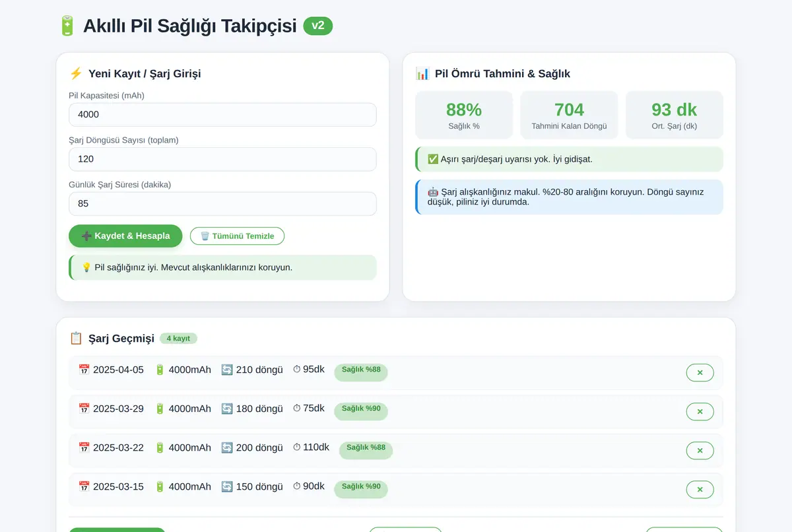
Task: Click the Şarj Geçmişi heading text
Action: coord(121,339)
